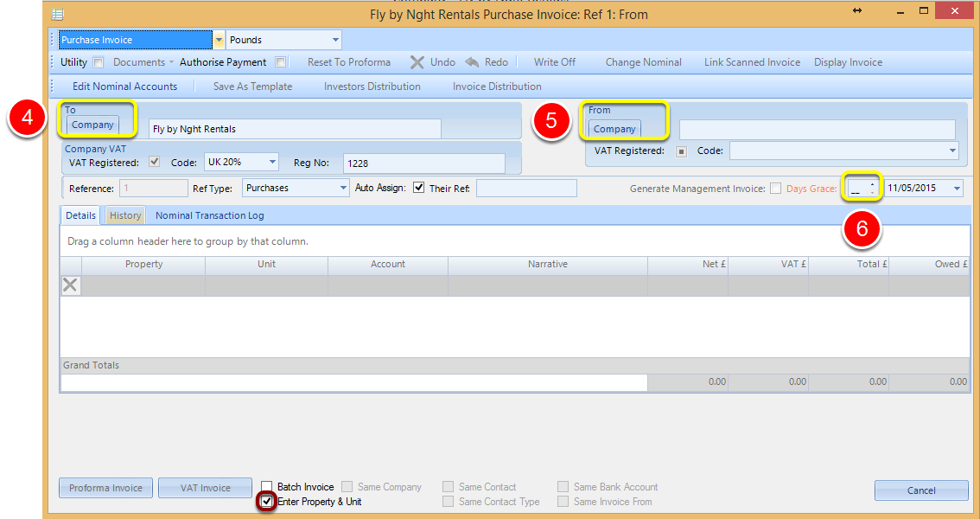Uncheck the Auto Assign checkbox
The image size is (980, 519).
(x=419, y=188)
